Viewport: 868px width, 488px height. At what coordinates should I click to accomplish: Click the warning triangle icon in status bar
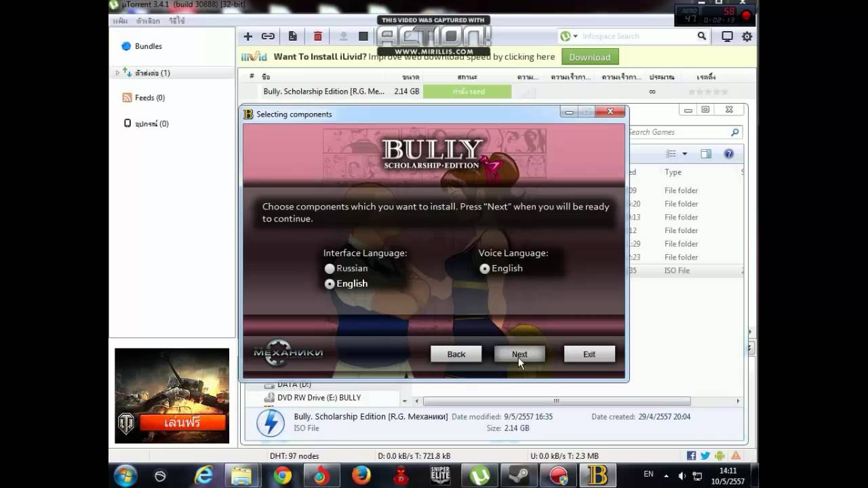tap(736, 455)
